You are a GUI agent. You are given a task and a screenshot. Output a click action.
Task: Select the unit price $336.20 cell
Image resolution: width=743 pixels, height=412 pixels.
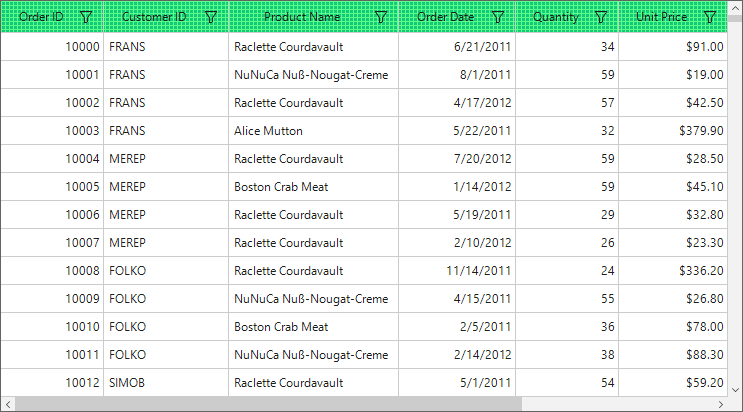pos(673,270)
